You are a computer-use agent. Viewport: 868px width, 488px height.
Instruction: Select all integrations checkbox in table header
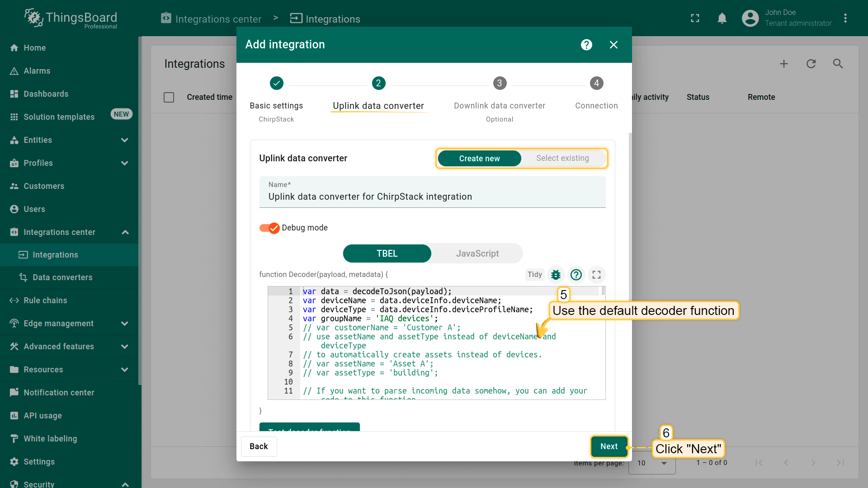[x=169, y=97]
